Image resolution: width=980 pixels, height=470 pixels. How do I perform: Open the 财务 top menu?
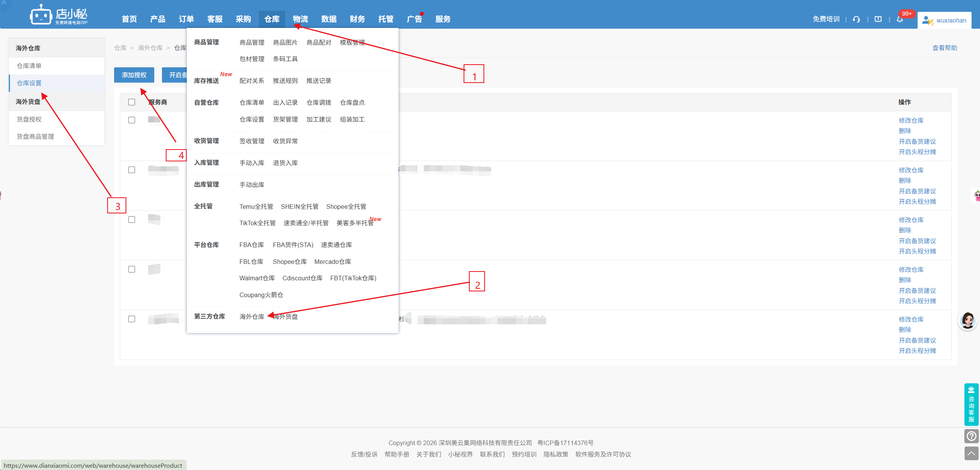358,19
